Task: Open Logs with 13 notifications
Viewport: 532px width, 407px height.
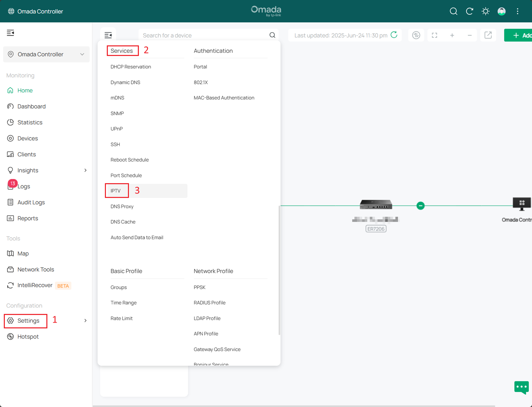Action: tap(24, 186)
